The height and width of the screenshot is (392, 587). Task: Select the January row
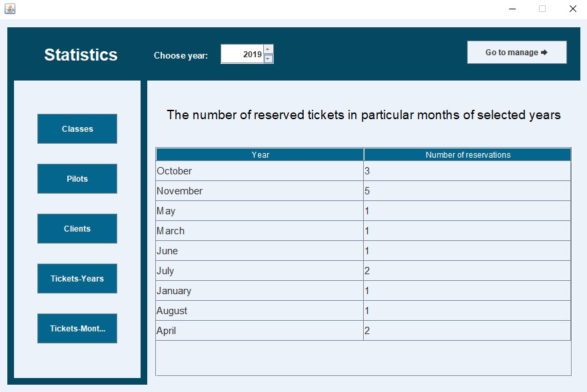click(x=364, y=291)
